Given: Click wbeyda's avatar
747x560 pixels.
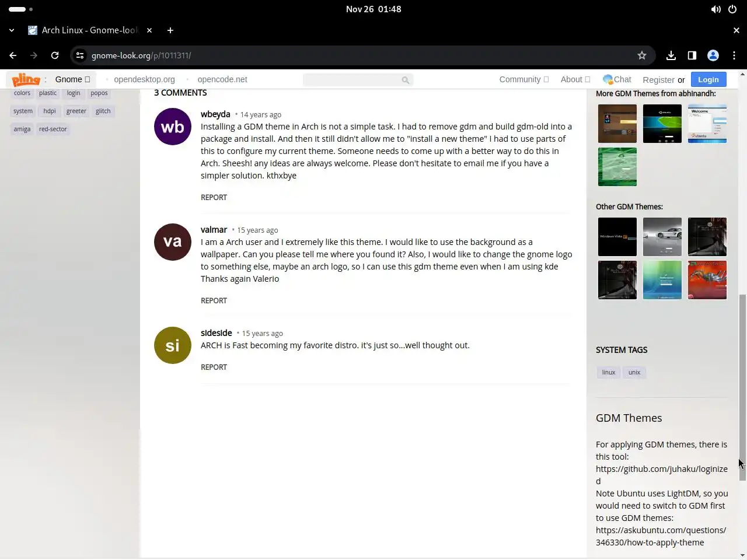Looking at the screenshot, I should pos(173,127).
